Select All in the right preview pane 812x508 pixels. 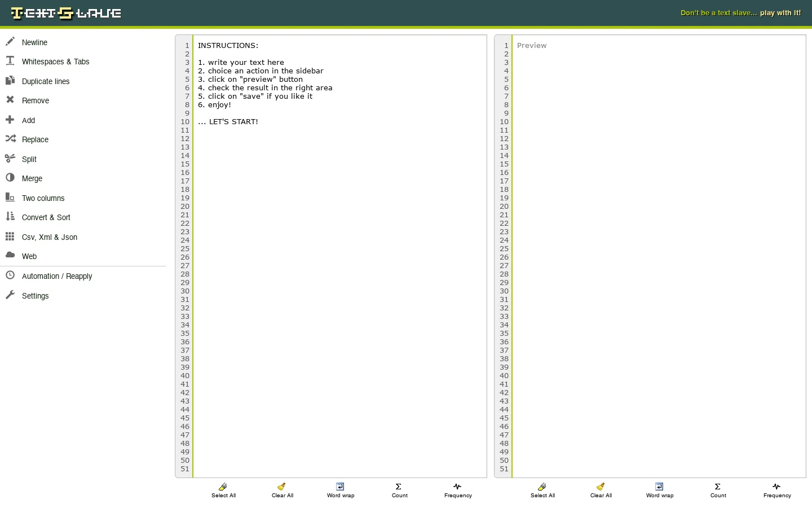[x=542, y=490]
